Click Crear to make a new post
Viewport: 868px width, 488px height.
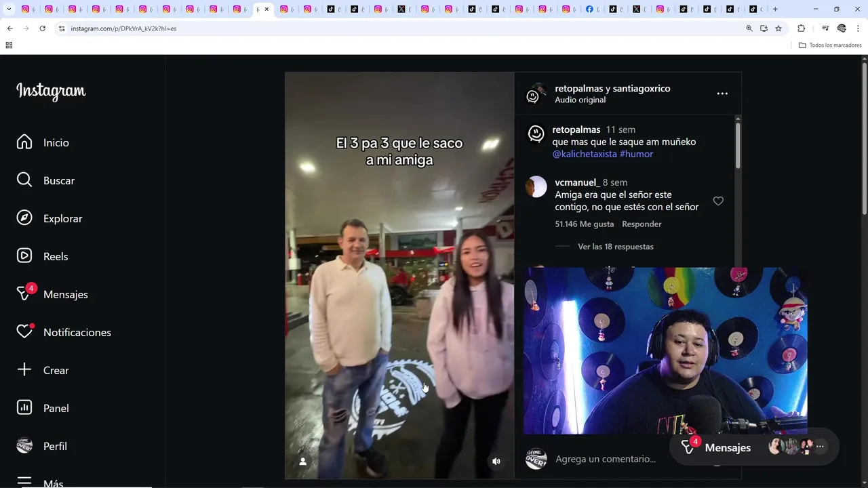43,370
